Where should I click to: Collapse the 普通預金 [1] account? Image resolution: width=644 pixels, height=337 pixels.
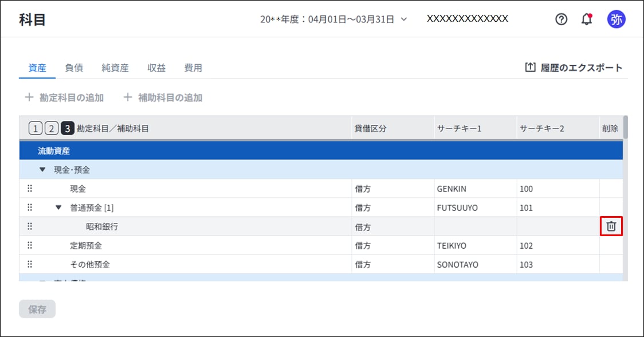click(x=58, y=207)
